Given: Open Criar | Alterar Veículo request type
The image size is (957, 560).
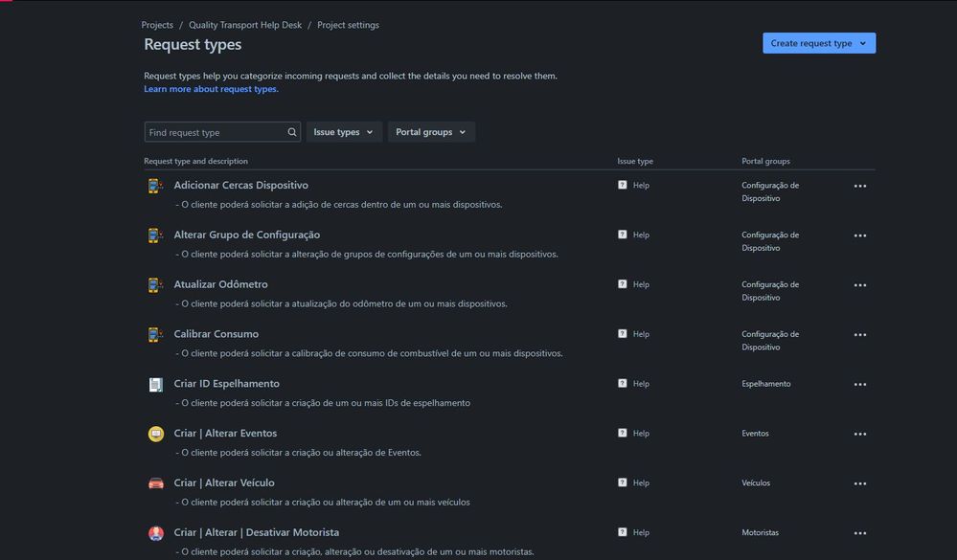Looking at the screenshot, I should click(224, 482).
